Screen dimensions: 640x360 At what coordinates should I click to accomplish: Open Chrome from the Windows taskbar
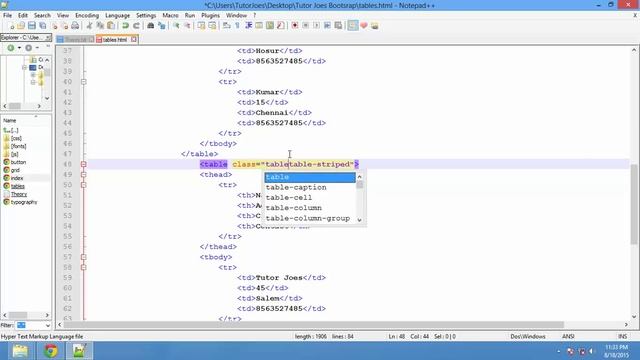(51, 351)
